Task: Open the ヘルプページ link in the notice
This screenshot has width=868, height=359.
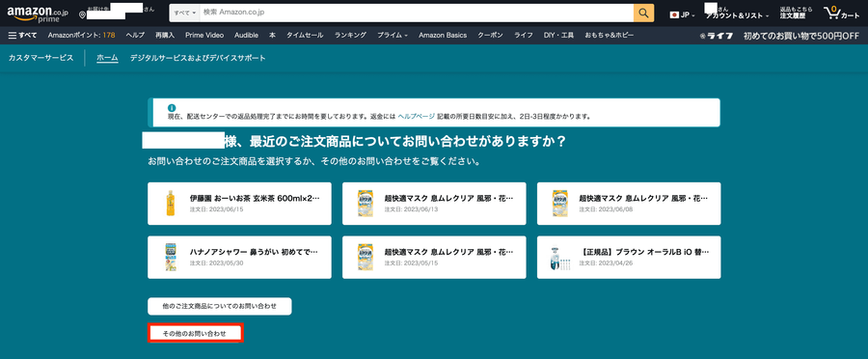Action: click(417, 117)
